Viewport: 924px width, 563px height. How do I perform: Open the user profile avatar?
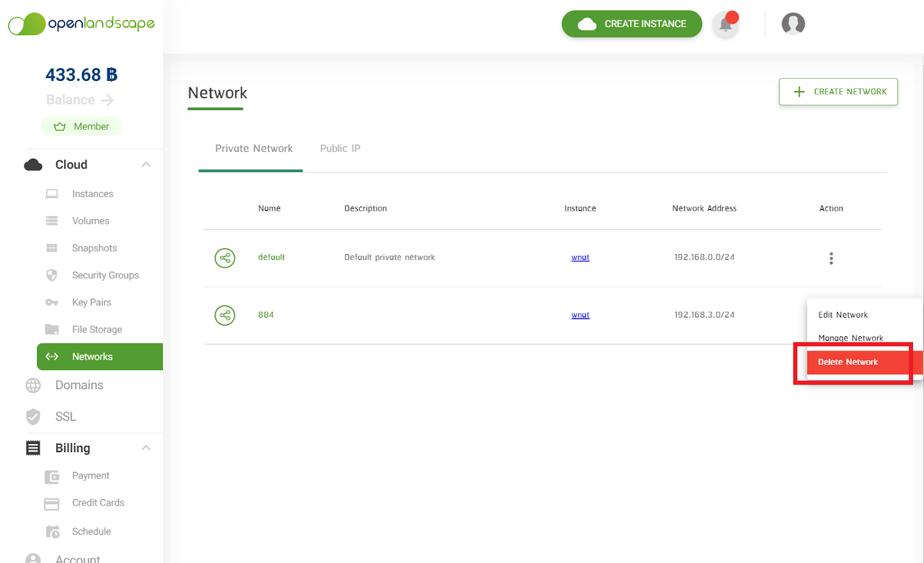coord(793,24)
